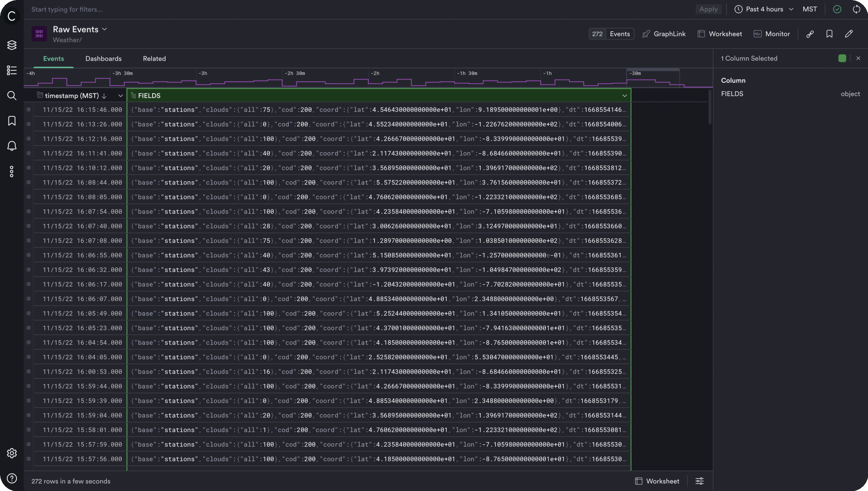
Task: Click the -3h marker on the timeline
Action: click(203, 73)
